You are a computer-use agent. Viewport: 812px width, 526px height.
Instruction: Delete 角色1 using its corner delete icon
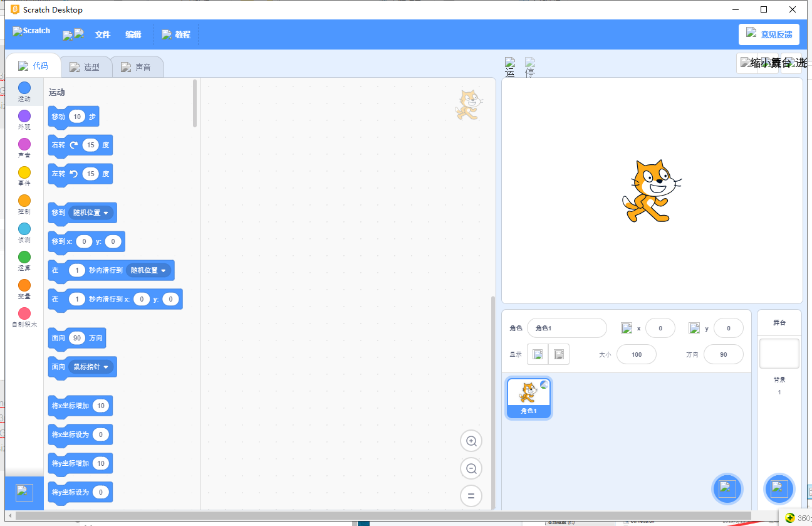544,385
